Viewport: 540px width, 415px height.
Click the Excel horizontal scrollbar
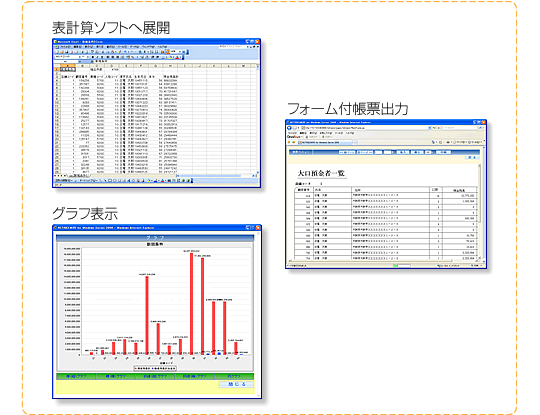215,175
